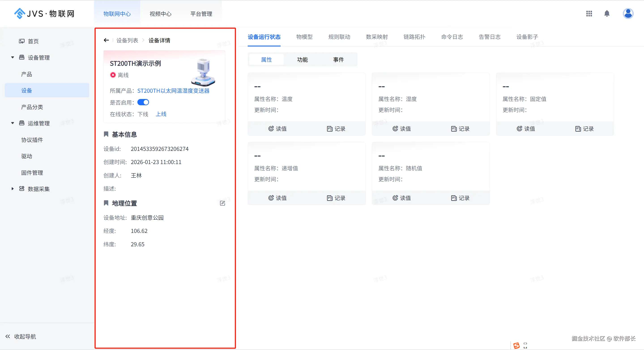Click 读值 on the 随机值 property card
644x350 pixels.
pos(402,198)
